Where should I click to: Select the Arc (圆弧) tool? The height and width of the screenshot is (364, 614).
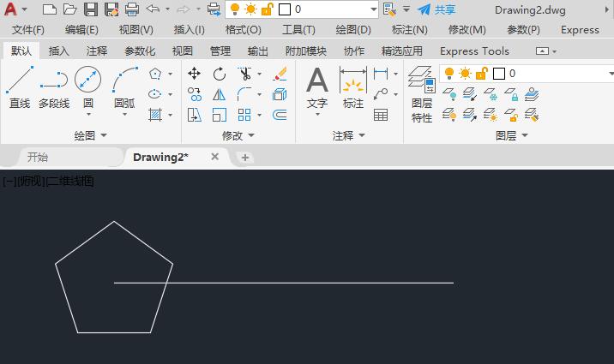[124, 87]
